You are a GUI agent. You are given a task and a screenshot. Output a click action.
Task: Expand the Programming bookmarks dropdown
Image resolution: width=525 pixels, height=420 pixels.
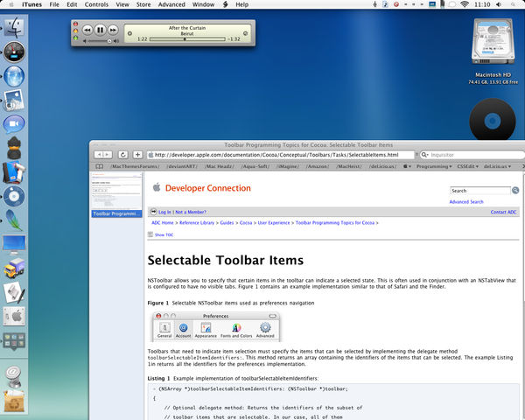pos(434,166)
